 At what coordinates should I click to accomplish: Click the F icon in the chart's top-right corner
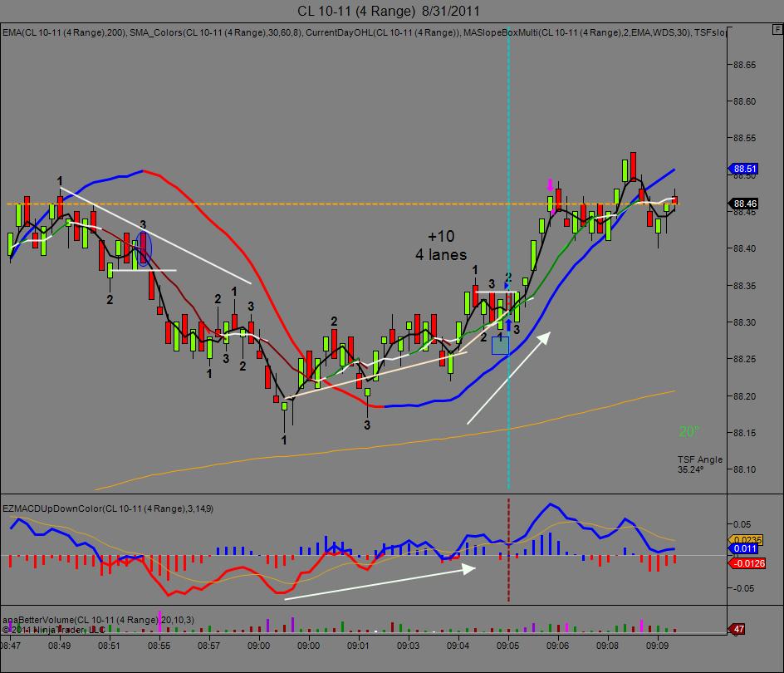click(x=777, y=30)
